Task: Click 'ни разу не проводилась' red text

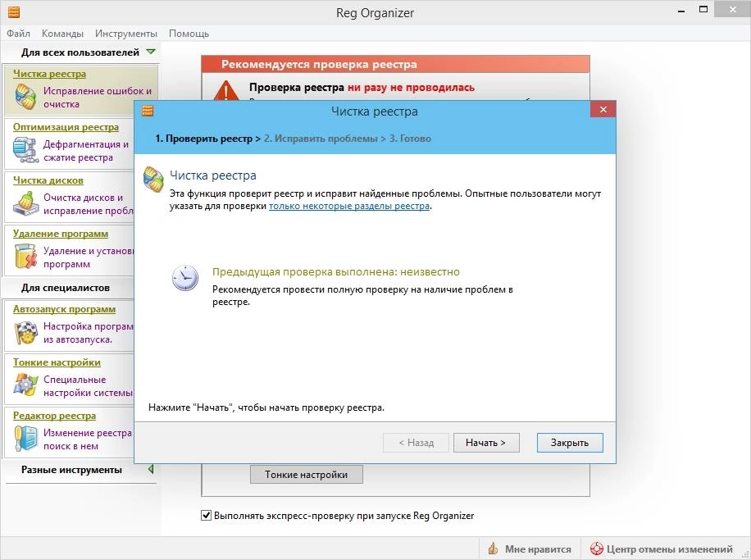Action: click(x=411, y=87)
